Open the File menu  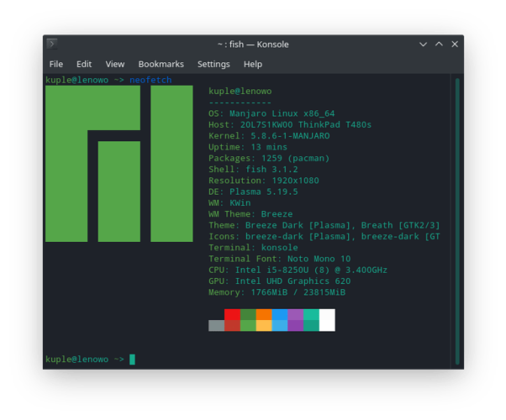(x=56, y=64)
